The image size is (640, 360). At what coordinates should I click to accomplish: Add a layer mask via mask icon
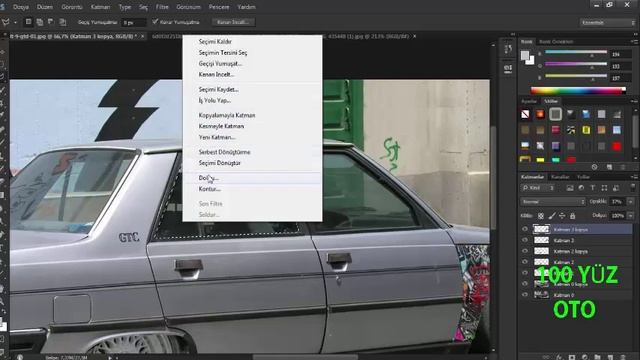572,357
